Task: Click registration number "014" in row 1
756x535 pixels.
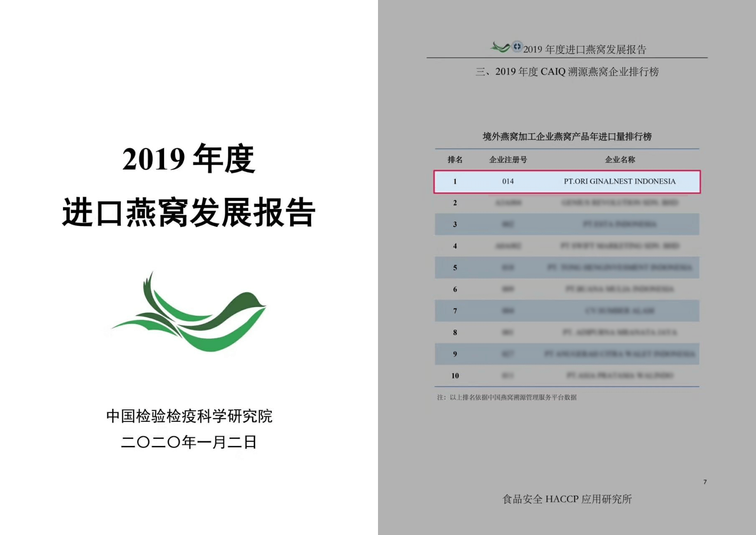Action: coord(508,181)
